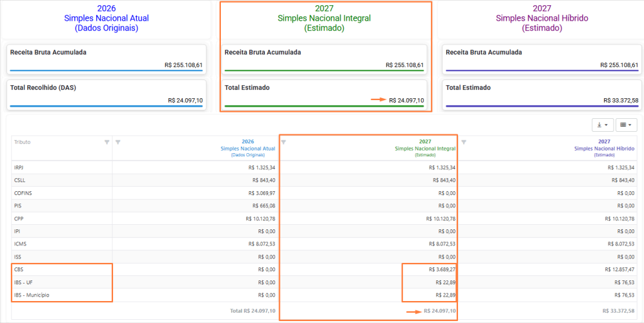This screenshot has width=644, height=323.
Task: Select the CSLL row label
Action: tap(19, 180)
